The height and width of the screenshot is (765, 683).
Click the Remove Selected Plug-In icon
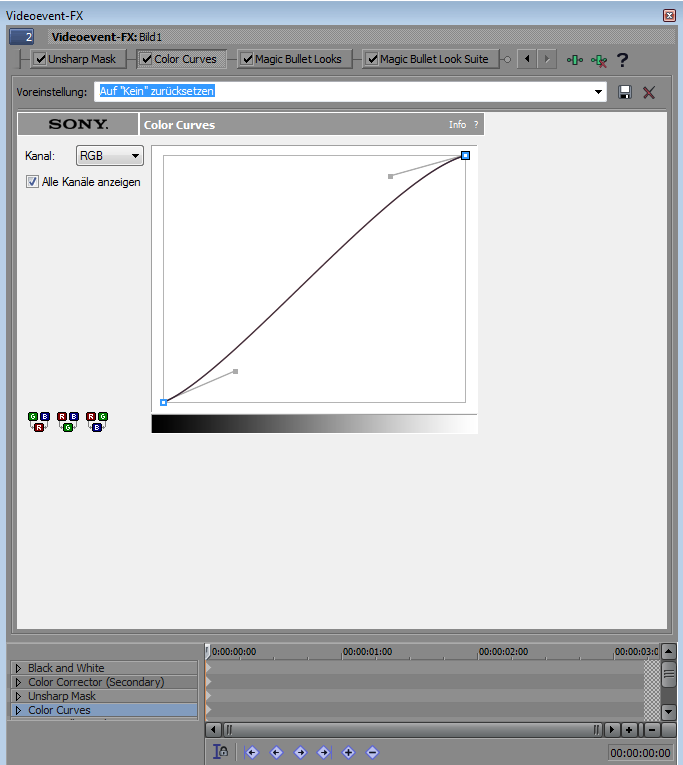coord(598,60)
